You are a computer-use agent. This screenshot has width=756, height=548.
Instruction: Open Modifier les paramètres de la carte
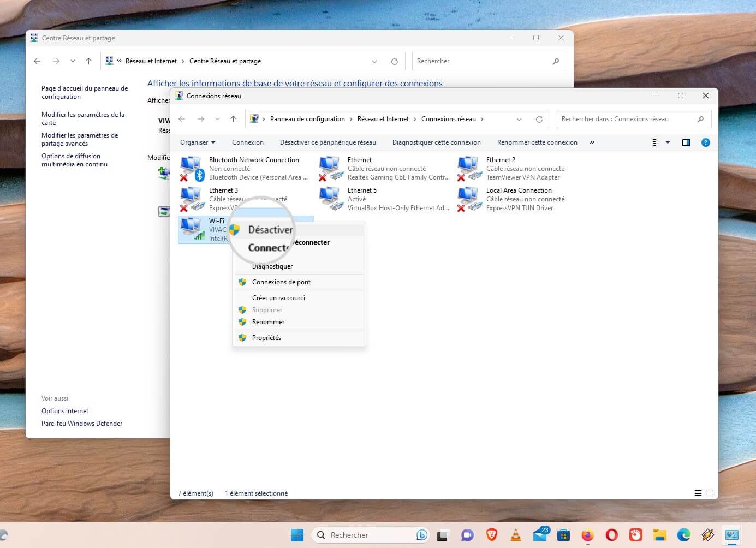pyautogui.click(x=83, y=118)
